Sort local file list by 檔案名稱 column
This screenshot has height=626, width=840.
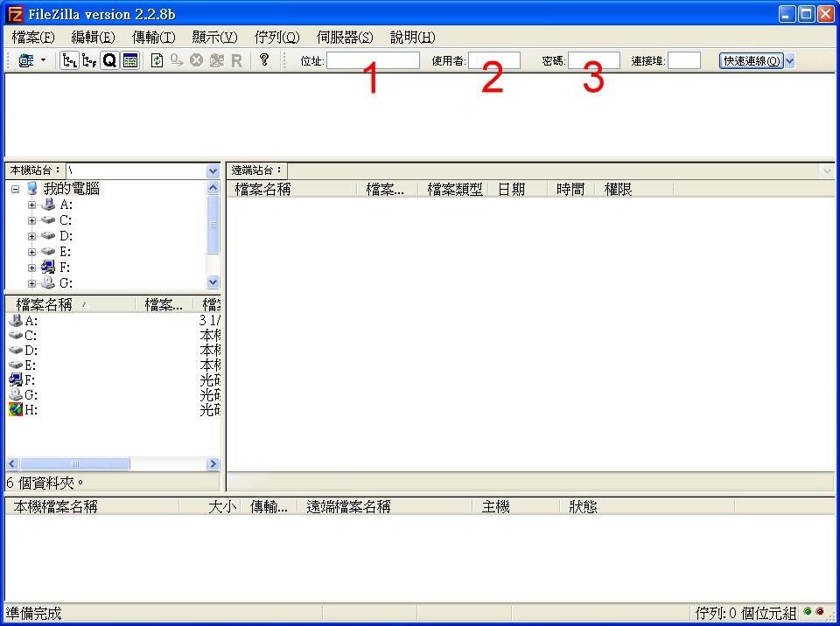(x=70, y=305)
